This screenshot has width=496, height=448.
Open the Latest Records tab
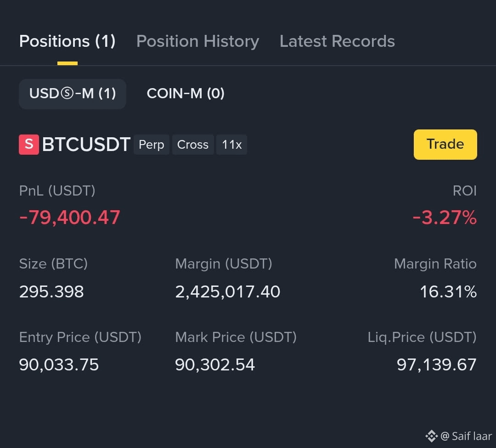(x=337, y=41)
